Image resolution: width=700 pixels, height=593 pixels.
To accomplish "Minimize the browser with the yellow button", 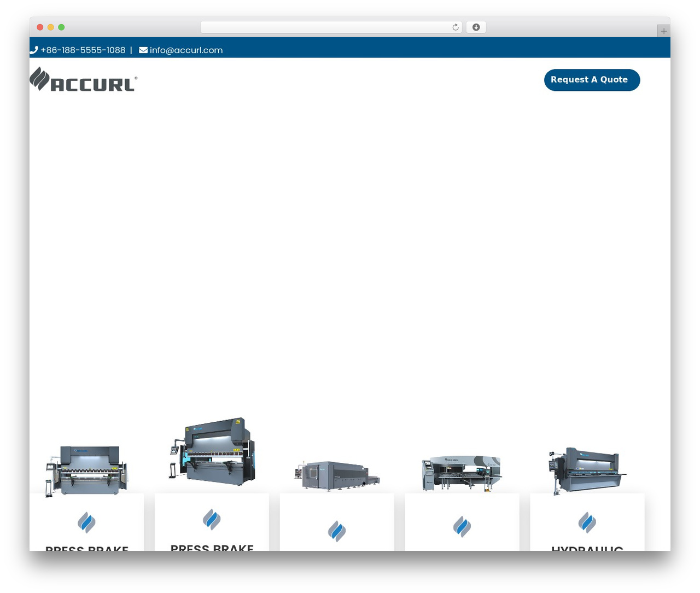I will click(51, 27).
